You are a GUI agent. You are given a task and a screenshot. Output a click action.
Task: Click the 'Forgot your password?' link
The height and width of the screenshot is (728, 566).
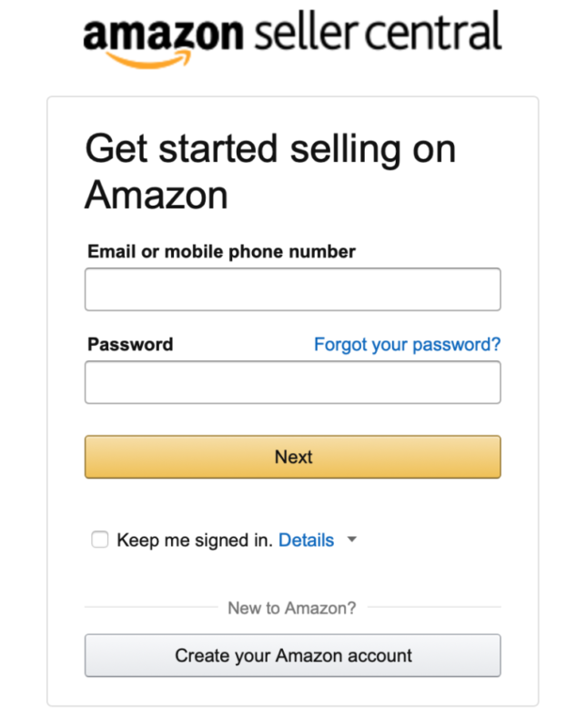tap(407, 345)
